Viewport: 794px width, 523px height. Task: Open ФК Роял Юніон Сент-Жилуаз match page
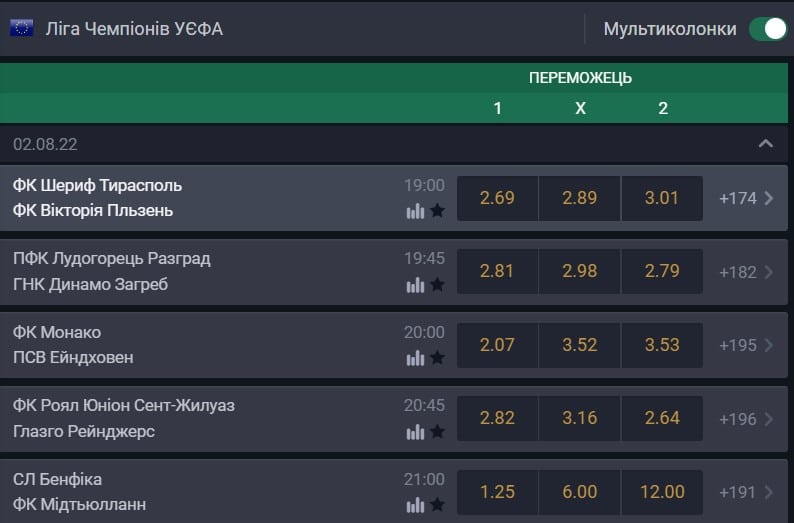124,405
